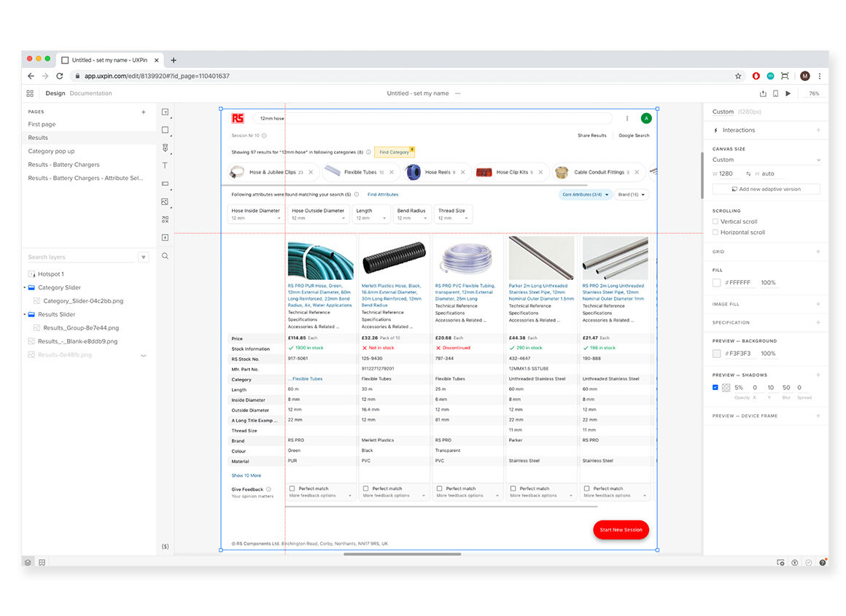The height and width of the screenshot is (616, 846).
Task: Check Perfect match under RS PRO PVC Tubing
Action: coord(439,488)
